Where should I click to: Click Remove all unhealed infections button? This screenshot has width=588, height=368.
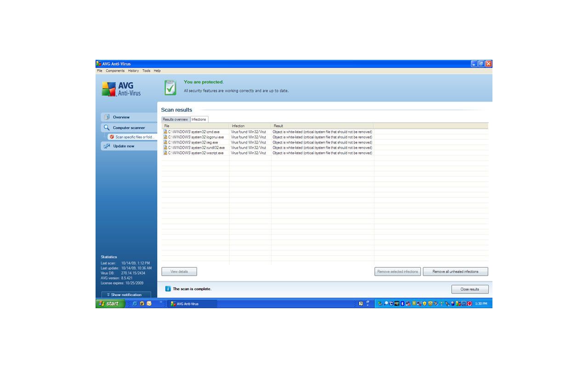(456, 271)
